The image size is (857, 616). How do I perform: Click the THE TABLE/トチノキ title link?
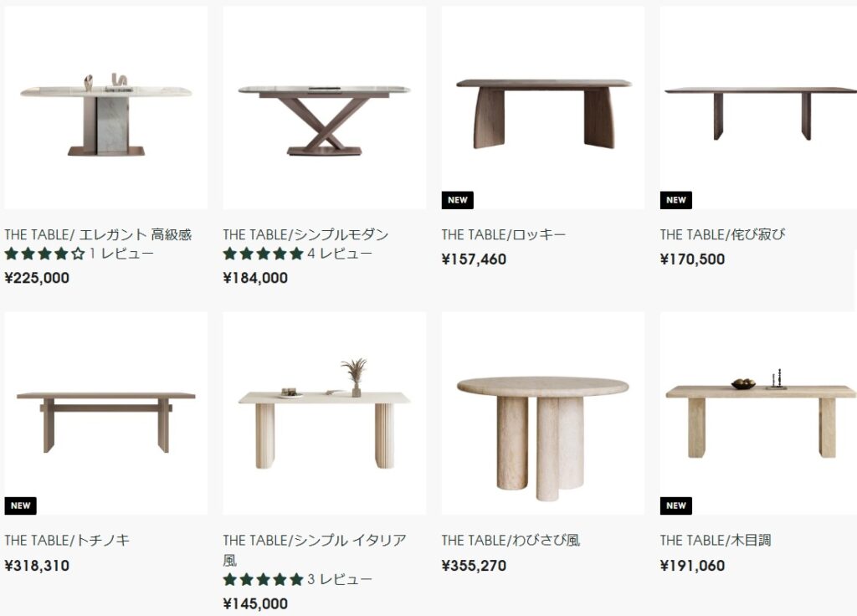pyautogui.click(x=67, y=540)
